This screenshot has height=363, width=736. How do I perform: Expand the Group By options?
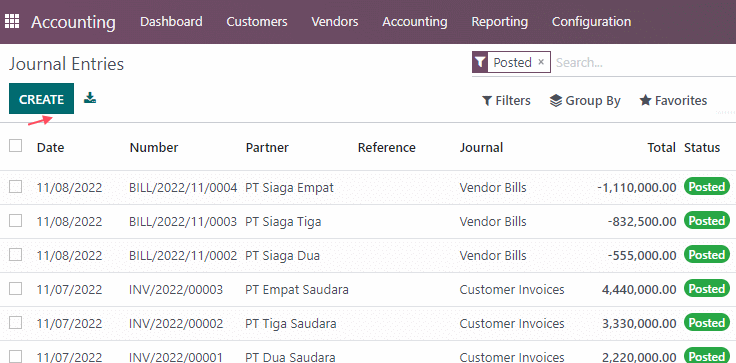pos(585,100)
